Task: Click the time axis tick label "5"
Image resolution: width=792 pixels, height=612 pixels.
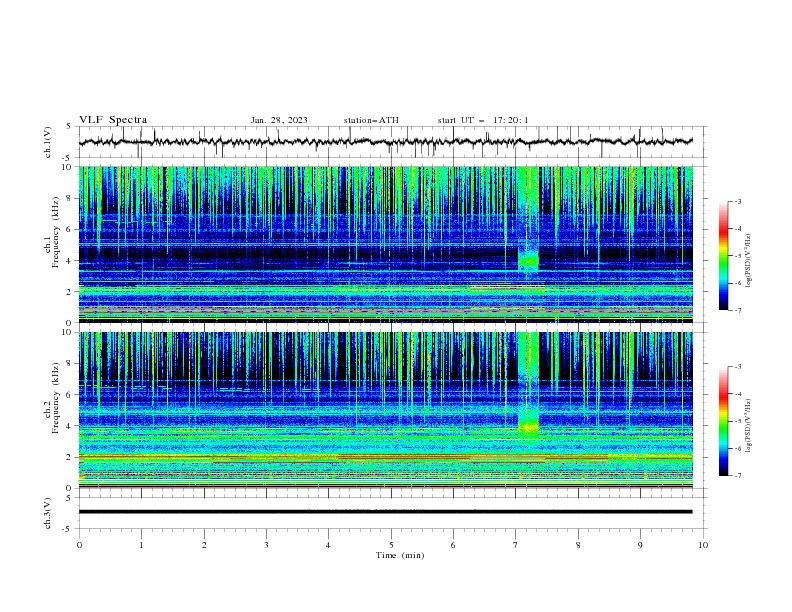Action: coord(391,545)
